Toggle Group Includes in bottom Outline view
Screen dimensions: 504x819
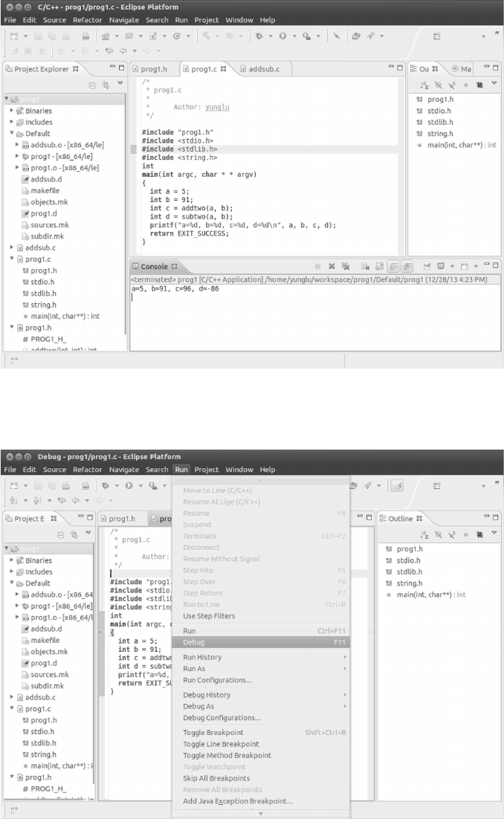(479, 534)
